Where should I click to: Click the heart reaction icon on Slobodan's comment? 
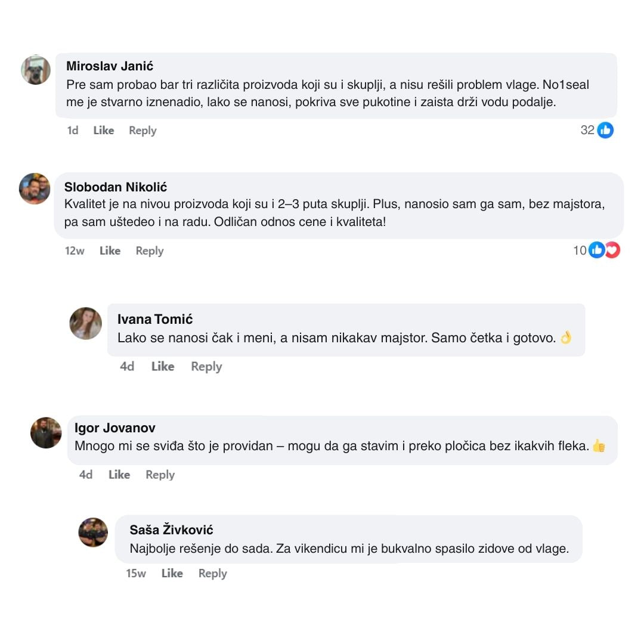click(x=612, y=250)
